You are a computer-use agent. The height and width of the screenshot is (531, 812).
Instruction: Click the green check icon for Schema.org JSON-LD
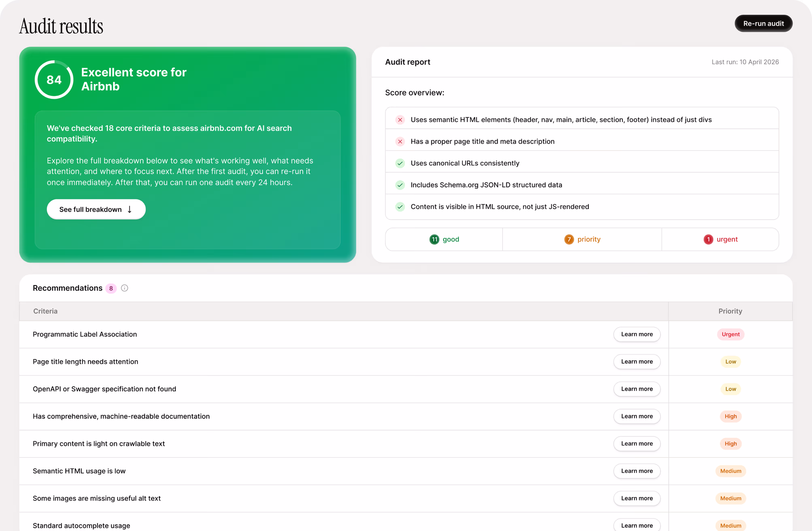[400, 185]
